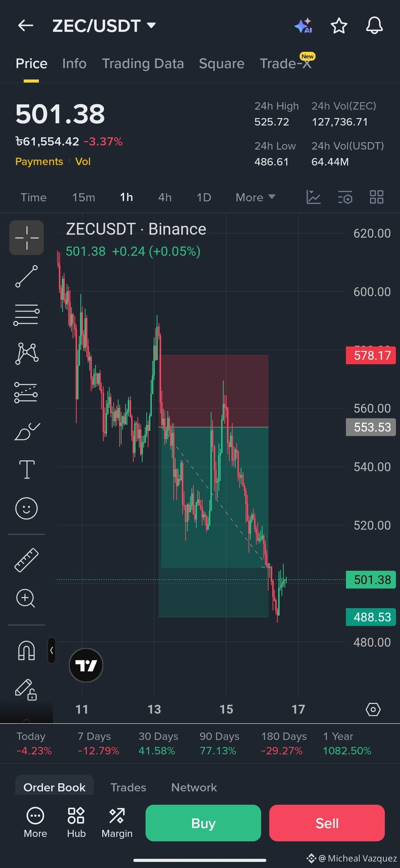Tap the 180 Days -29.27% performance
400x868 pixels.
coord(284,743)
